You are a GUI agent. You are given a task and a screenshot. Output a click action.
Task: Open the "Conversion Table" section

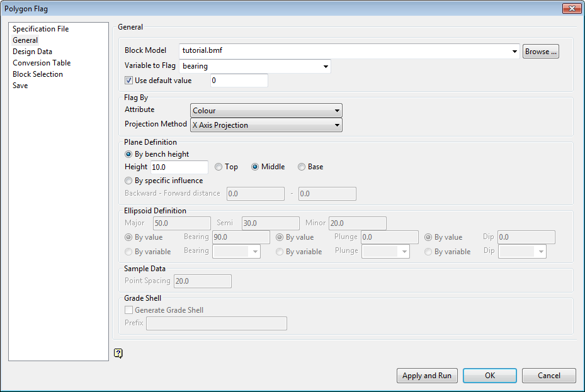[42, 62]
